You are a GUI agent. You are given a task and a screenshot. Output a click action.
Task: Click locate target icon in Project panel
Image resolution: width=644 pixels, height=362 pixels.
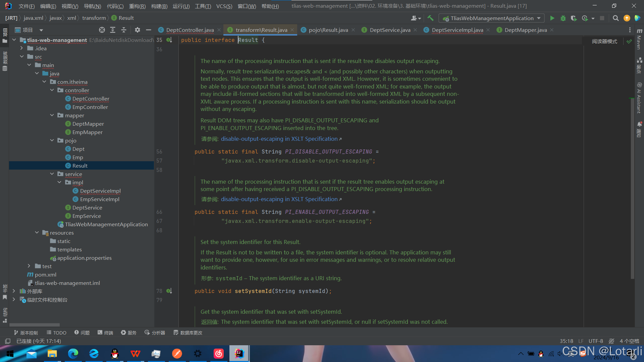coord(102,30)
